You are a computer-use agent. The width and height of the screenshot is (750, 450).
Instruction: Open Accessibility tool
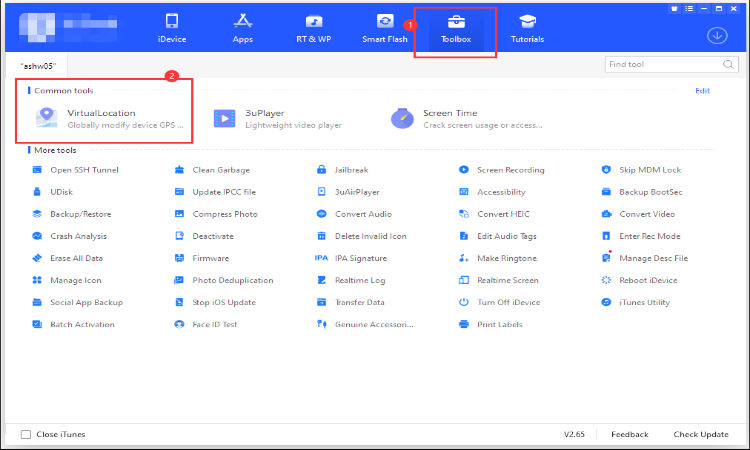coord(492,192)
